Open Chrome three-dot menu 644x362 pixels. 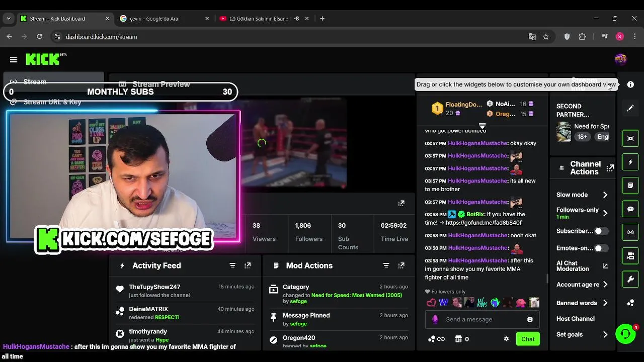[x=634, y=37]
